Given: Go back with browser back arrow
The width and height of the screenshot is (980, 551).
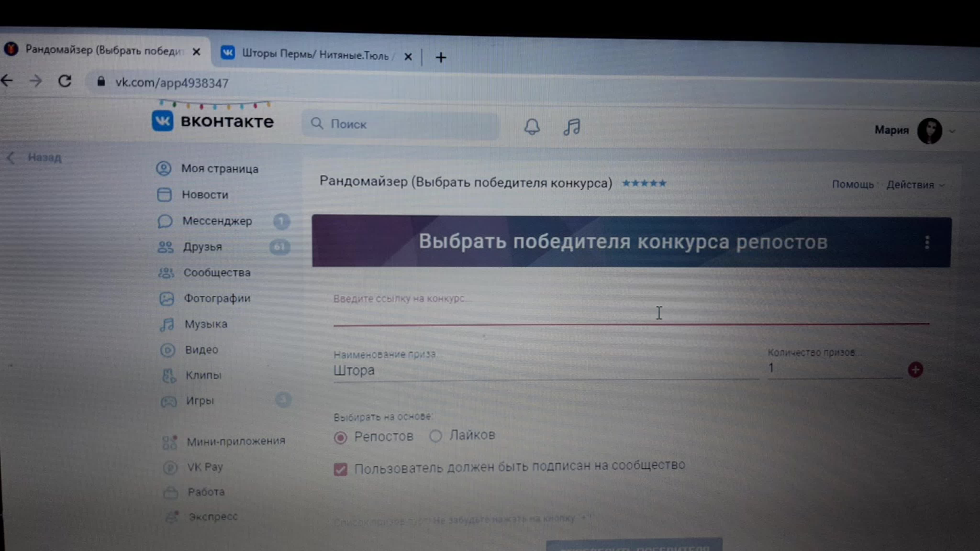Looking at the screenshot, I should [x=7, y=80].
